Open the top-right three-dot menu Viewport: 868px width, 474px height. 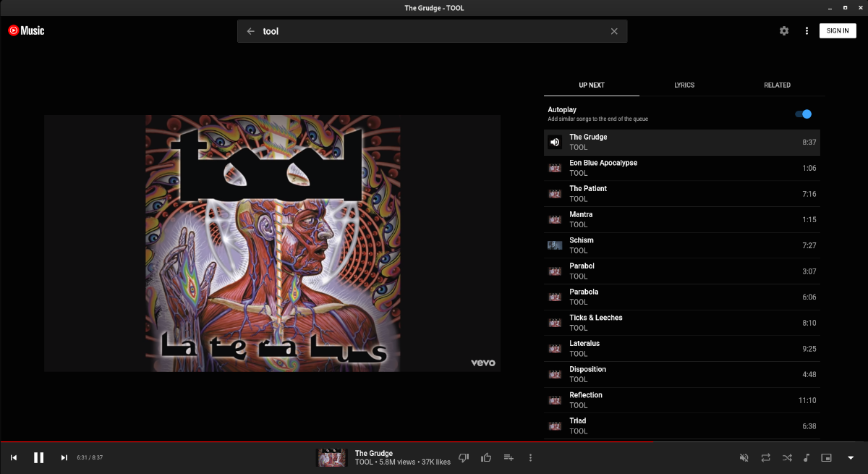[x=807, y=31]
